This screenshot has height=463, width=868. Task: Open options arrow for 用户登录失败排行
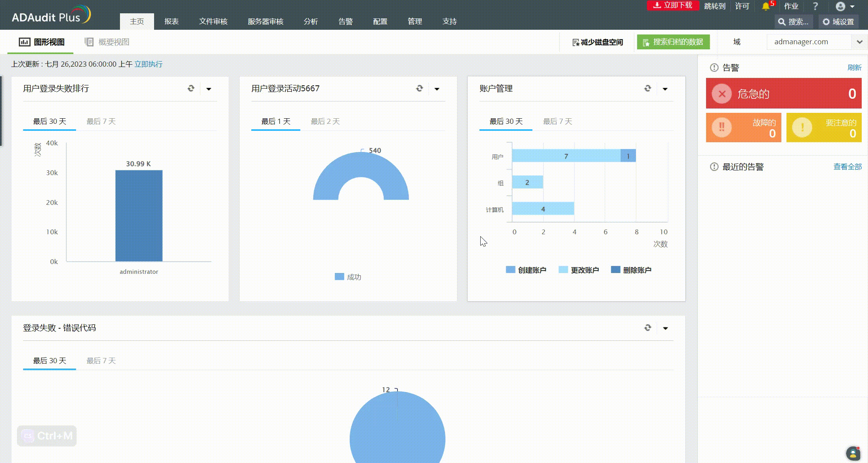pyautogui.click(x=209, y=89)
